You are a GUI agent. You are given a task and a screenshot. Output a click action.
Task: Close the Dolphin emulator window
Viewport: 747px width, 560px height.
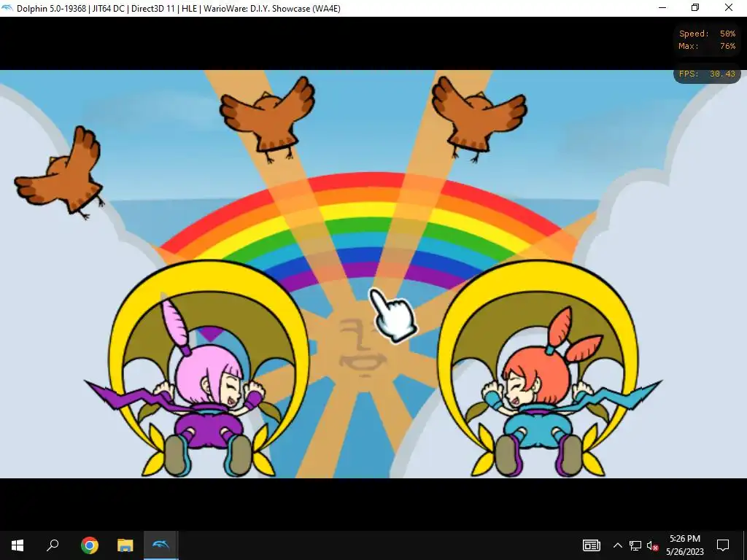[729, 8]
